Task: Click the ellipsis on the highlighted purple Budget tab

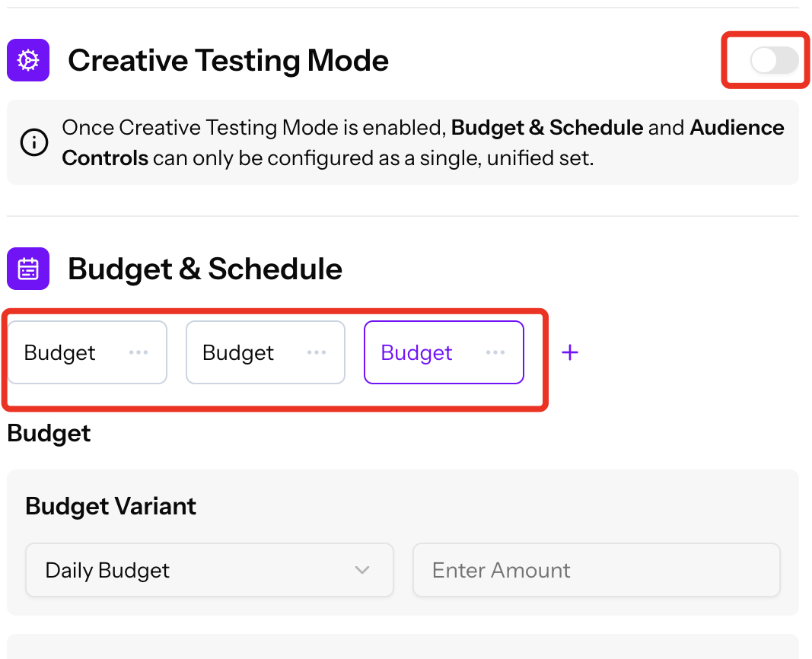Action: pyautogui.click(x=496, y=352)
